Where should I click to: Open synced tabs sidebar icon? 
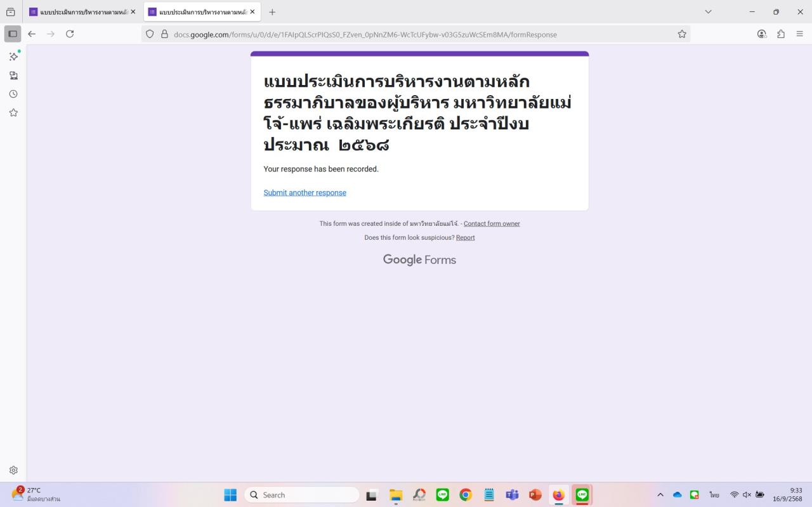tap(13, 76)
